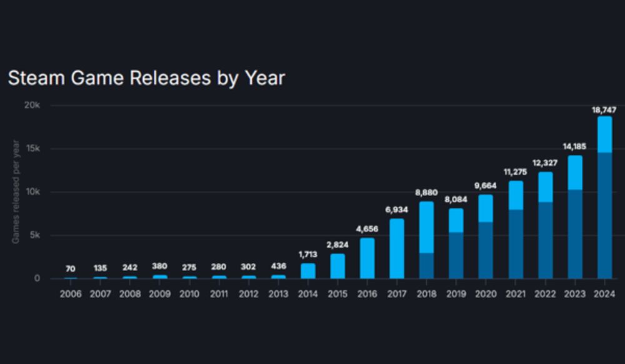Click the 2019 bar's dark blue segment
625x364 pixels.
coord(456,255)
